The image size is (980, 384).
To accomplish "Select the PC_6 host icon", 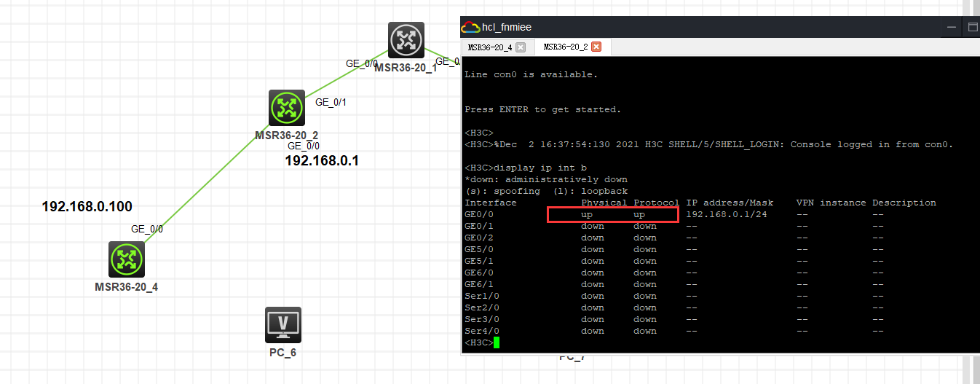I will click(283, 325).
